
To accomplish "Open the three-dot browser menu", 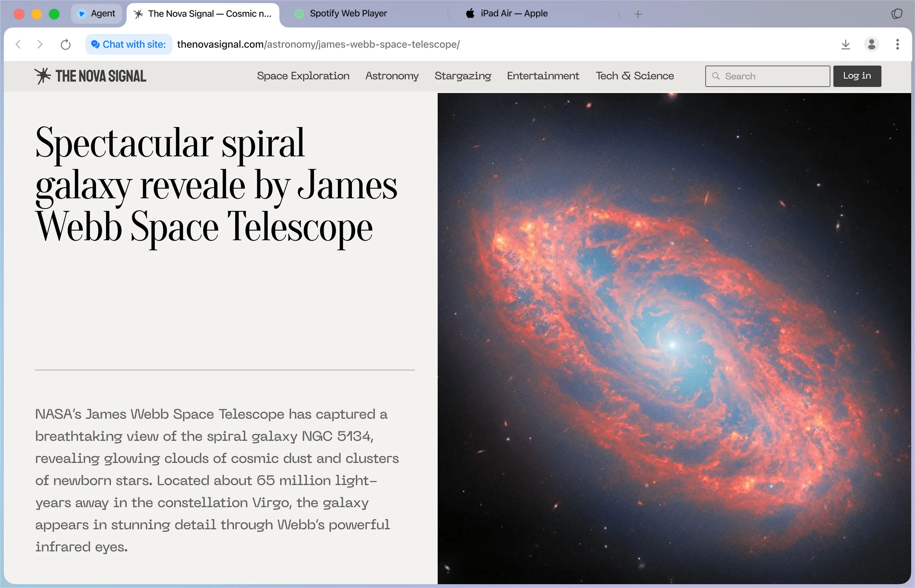I will (x=897, y=44).
